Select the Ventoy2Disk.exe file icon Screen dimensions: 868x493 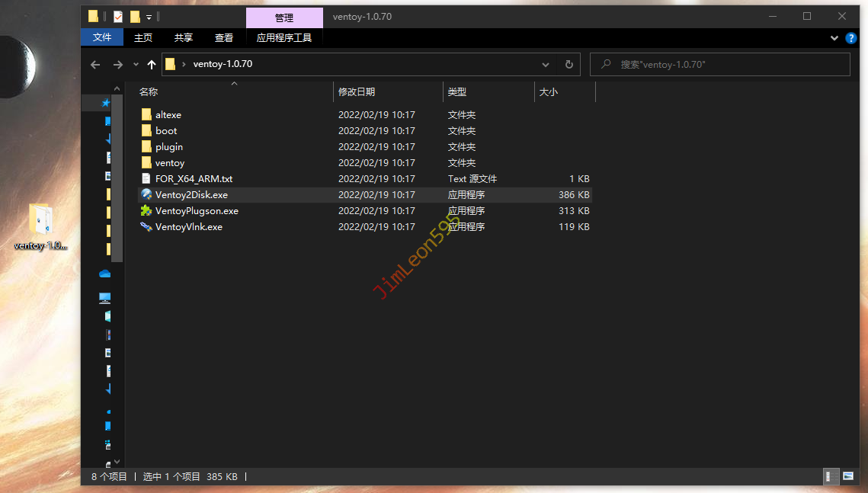146,195
